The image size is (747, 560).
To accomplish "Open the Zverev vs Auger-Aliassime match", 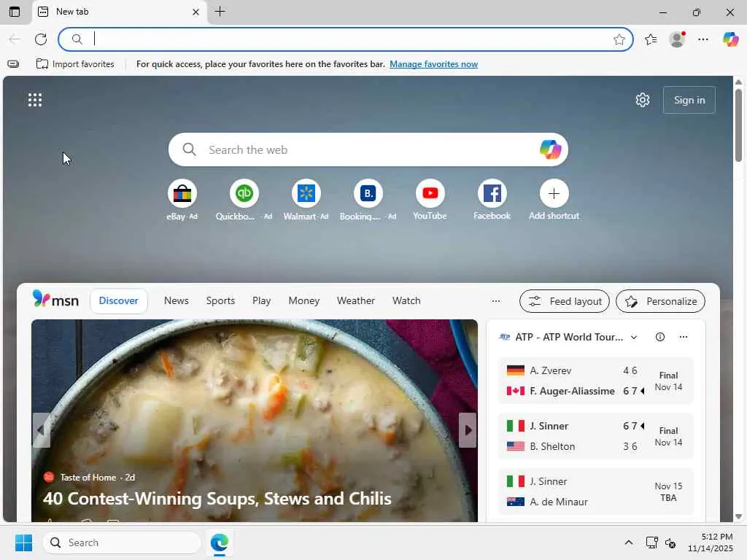I will (x=595, y=381).
